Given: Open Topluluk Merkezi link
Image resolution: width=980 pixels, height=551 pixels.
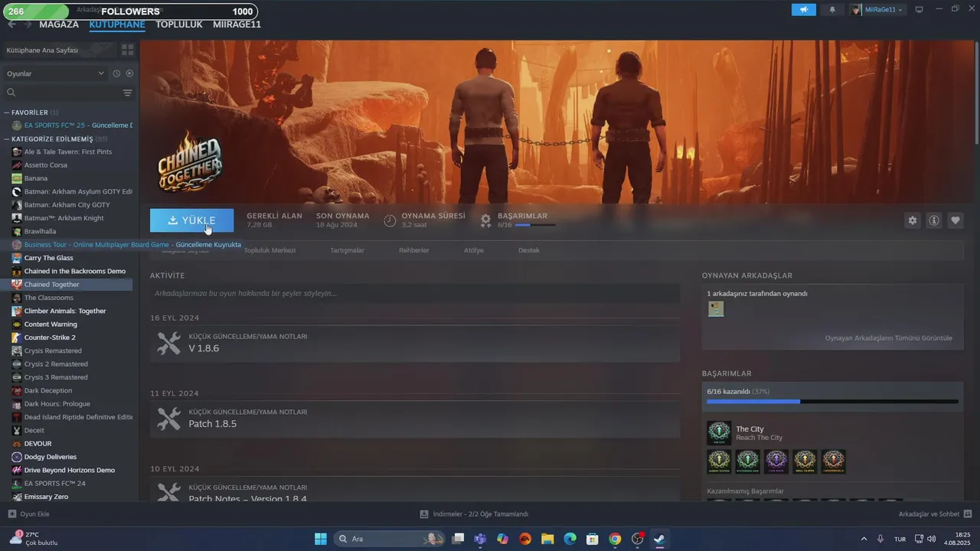Looking at the screenshot, I should pos(269,250).
